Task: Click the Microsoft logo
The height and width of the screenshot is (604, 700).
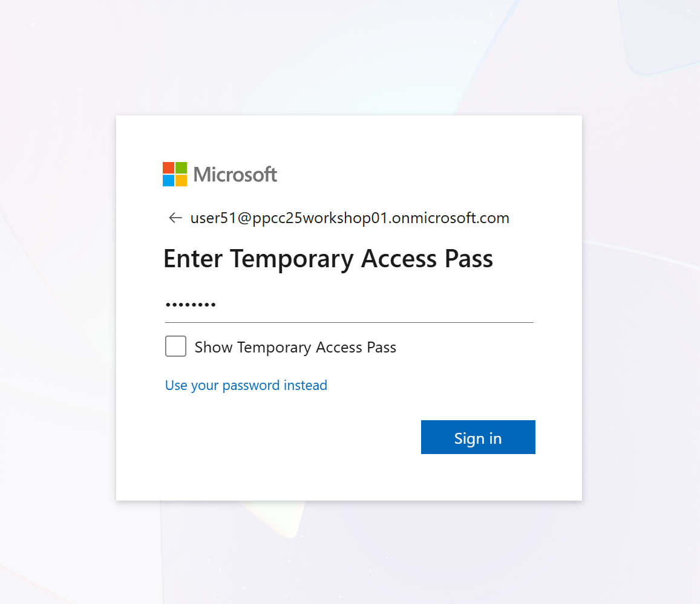Action: (220, 174)
